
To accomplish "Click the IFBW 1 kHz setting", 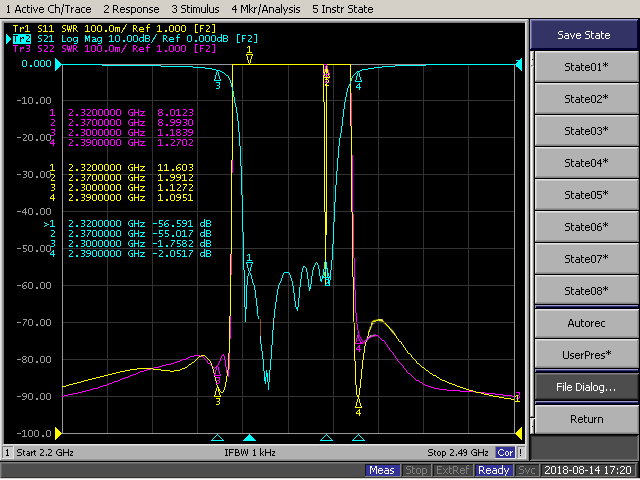I will coord(250,453).
